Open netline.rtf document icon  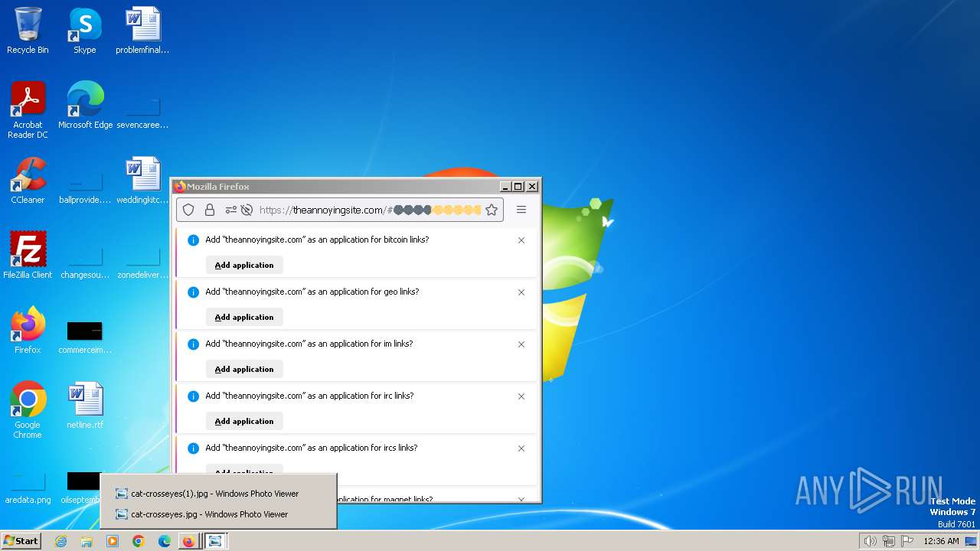(x=85, y=406)
